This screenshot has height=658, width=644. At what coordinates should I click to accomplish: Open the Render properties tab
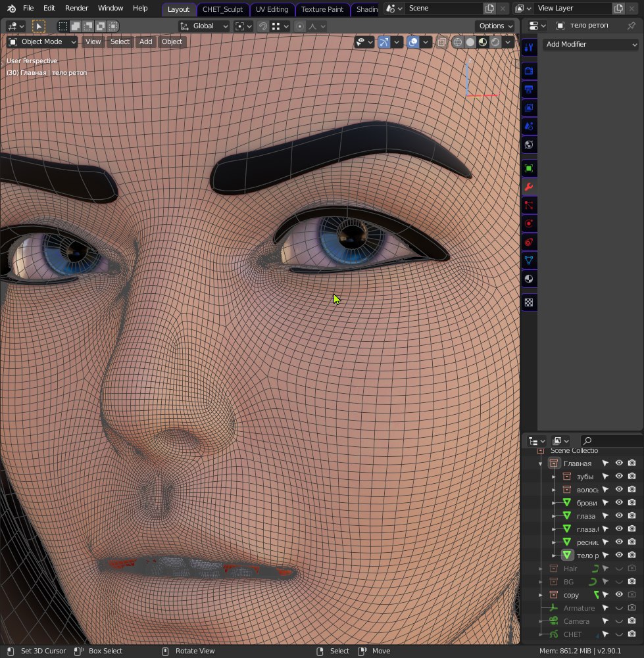(x=529, y=71)
